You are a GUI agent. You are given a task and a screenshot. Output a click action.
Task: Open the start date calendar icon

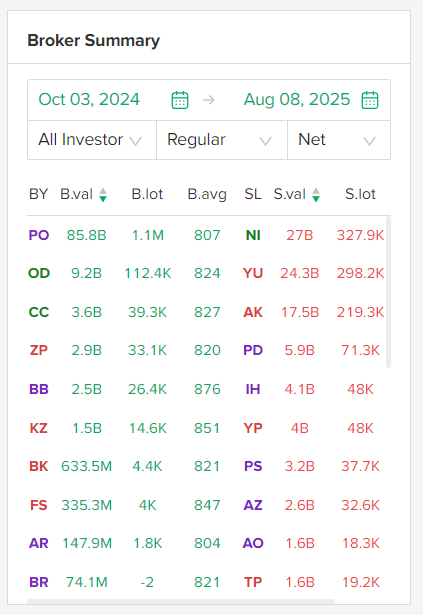pyautogui.click(x=180, y=100)
